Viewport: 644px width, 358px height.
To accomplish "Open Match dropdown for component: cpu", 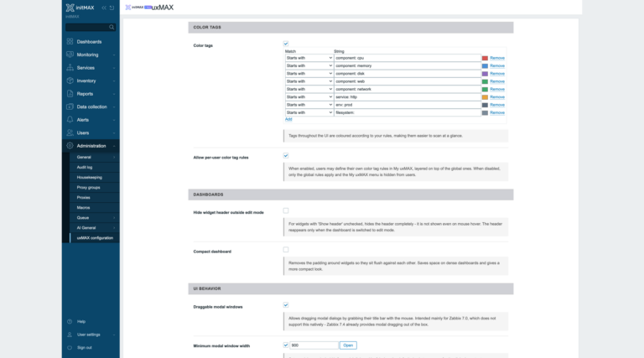I will click(309, 58).
